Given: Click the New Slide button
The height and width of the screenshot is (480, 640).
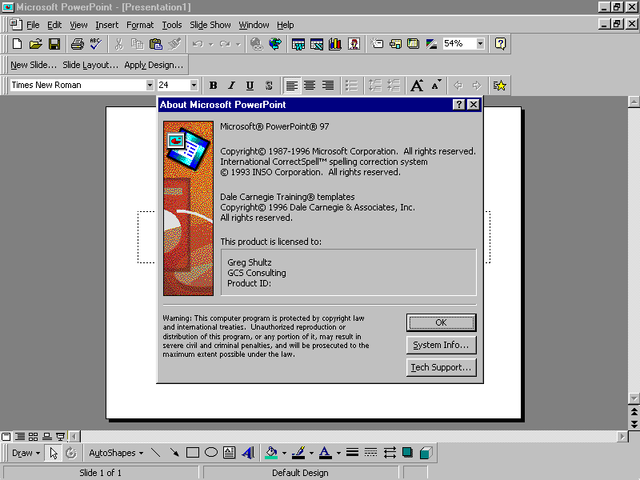Looking at the screenshot, I should pyautogui.click(x=33, y=65).
